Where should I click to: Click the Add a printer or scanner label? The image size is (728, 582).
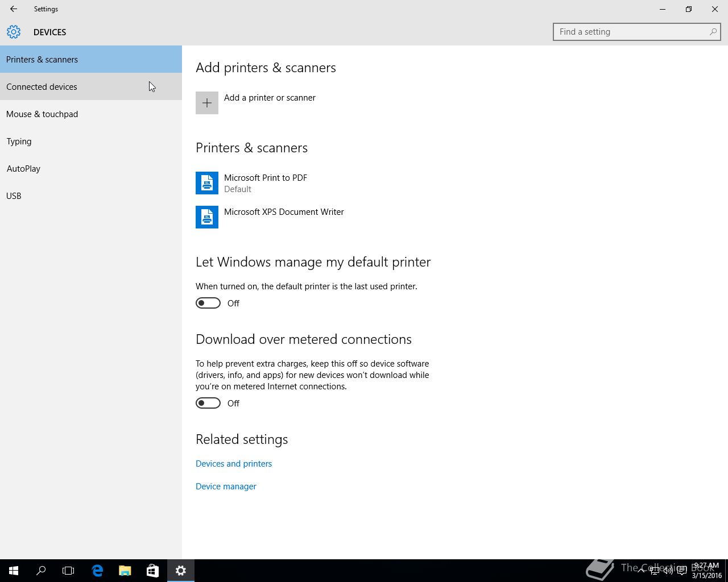(270, 98)
